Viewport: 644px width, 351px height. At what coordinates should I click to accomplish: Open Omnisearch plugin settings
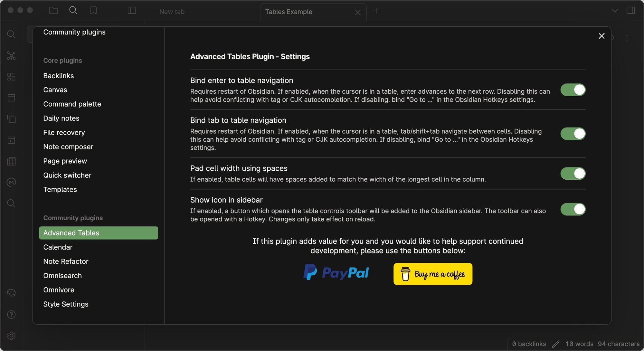click(x=62, y=276)
